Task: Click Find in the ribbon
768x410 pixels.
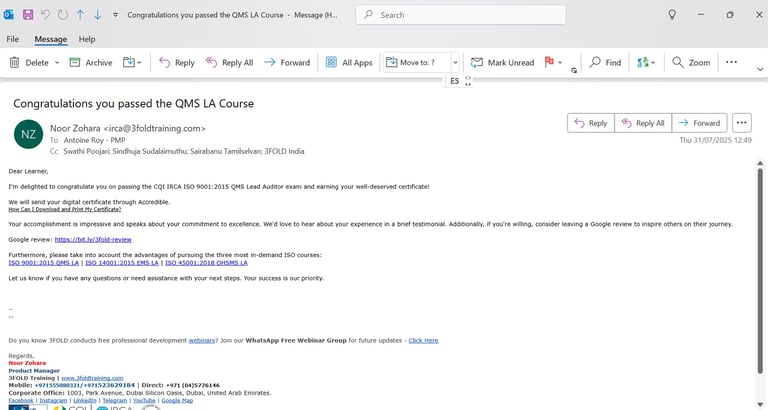Action: 605,63
